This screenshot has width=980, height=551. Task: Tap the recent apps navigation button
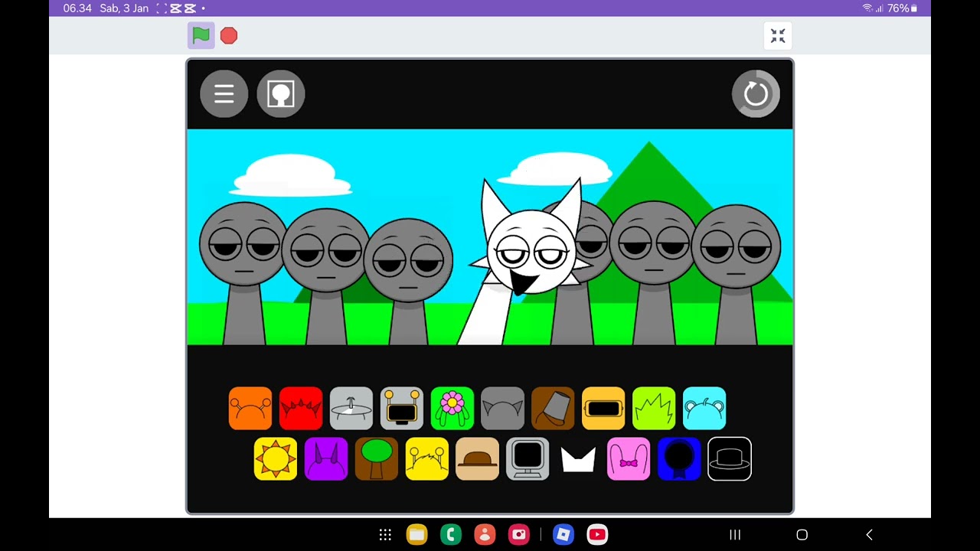[x=735, y=535]
